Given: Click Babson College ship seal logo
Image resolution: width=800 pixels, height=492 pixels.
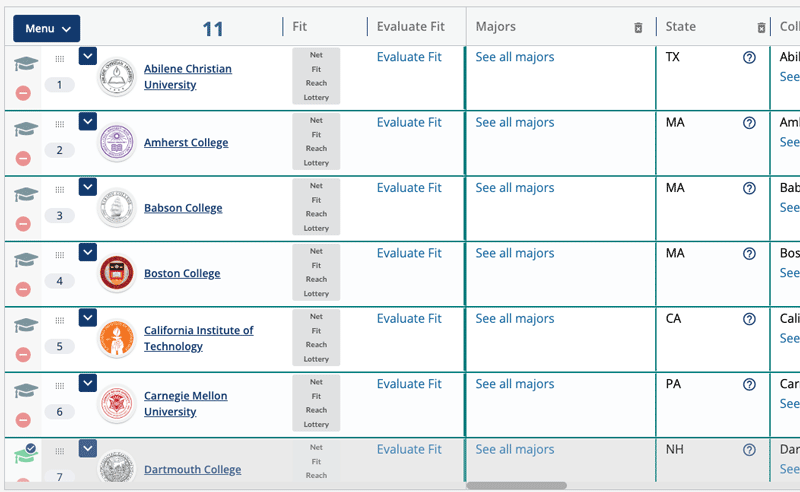Looking at the screenshot, I should tap(117, 208).
